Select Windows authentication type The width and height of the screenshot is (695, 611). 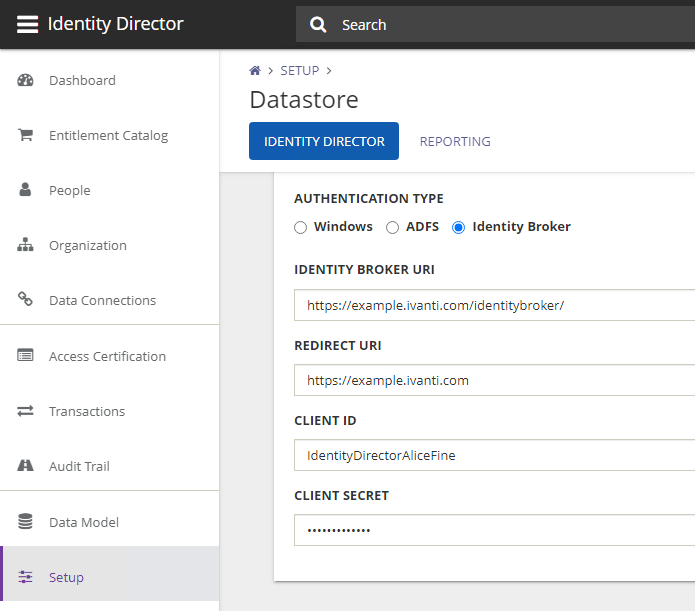(301, 227)
